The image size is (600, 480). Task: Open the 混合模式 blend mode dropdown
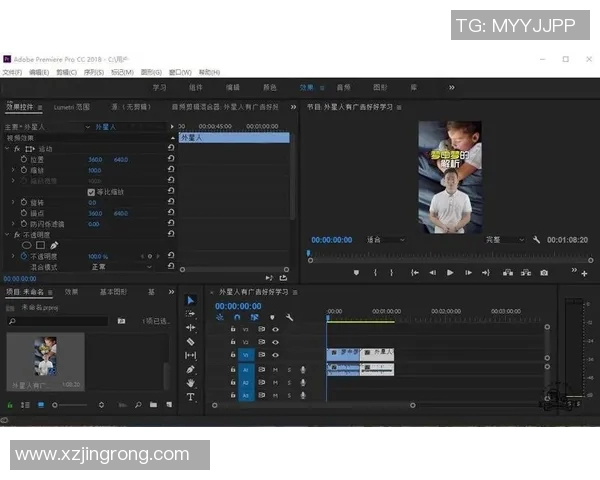[120, 267]
